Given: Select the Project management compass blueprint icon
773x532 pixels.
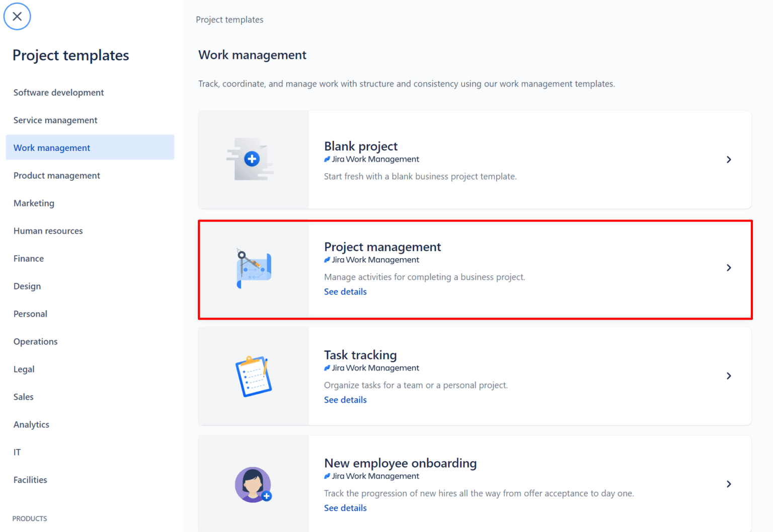Looking at the screenshot, I should (253, 267).
